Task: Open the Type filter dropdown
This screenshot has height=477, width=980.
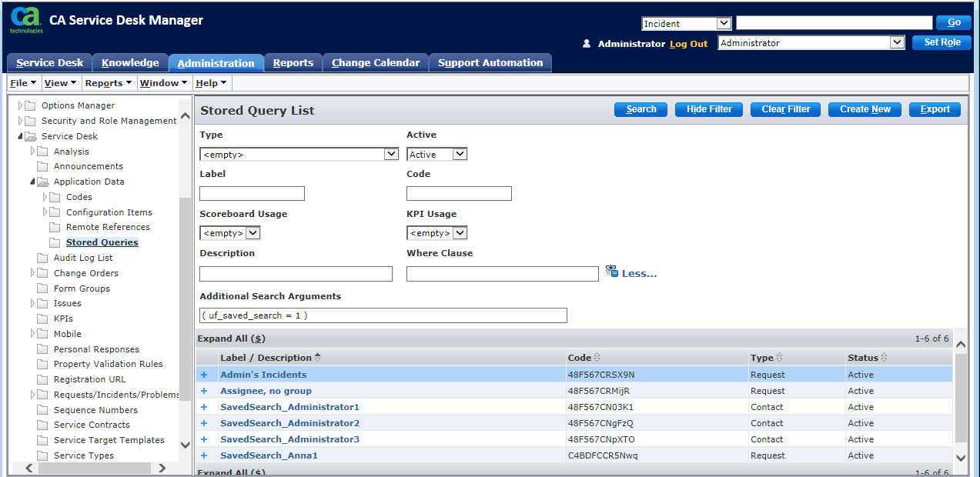Action: click(299, 155)
